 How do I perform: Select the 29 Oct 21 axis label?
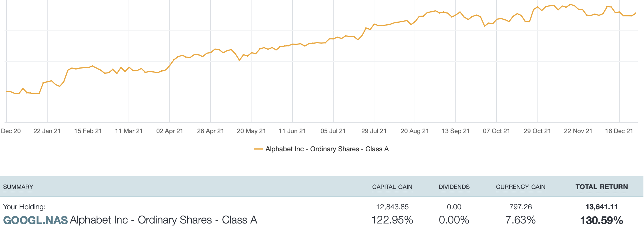coord(537,131)
